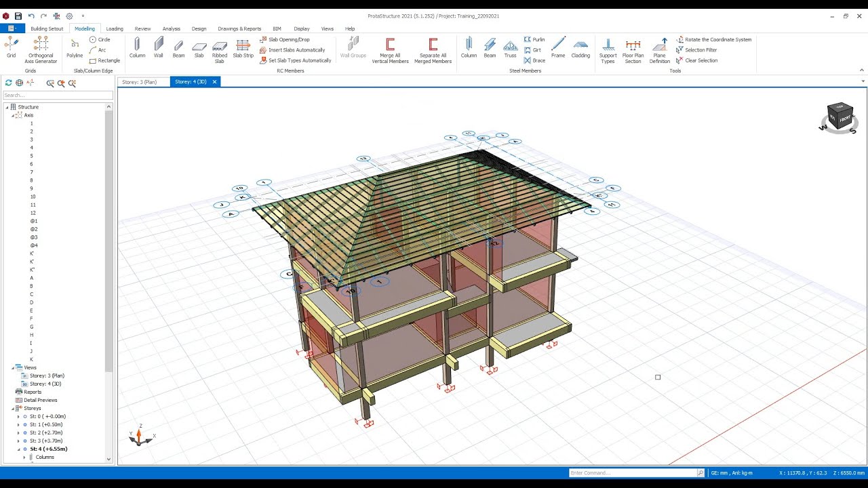Image resolution: width=868 pixels, height=488 pixels.
Task: Open Plane Definition tool
Action: [659, 50]
